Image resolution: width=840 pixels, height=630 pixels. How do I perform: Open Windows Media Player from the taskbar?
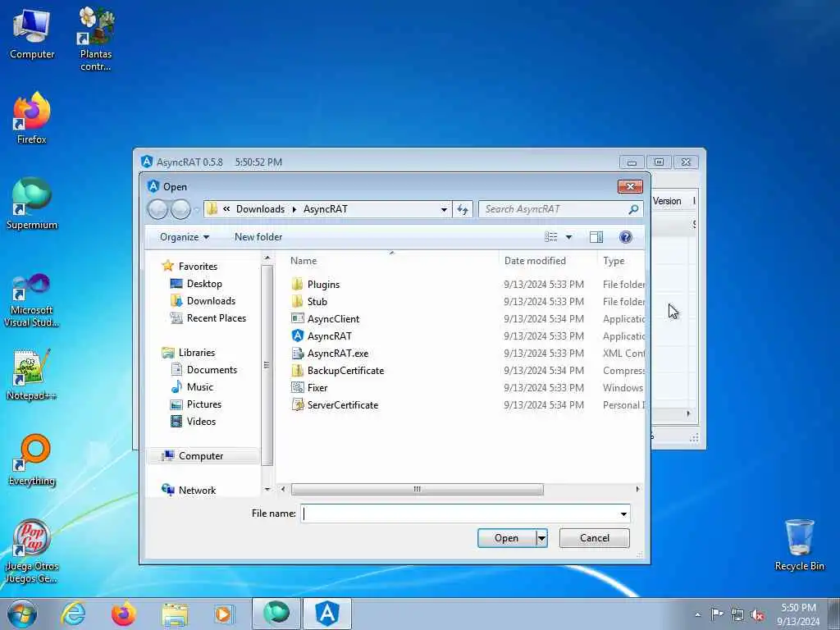[x=224, y=614]
